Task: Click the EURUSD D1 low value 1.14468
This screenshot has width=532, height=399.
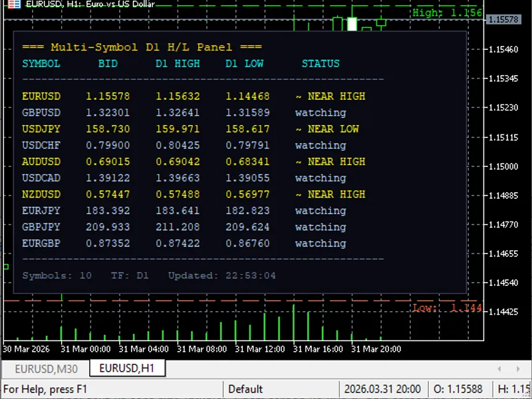Action: pos(247,96)
